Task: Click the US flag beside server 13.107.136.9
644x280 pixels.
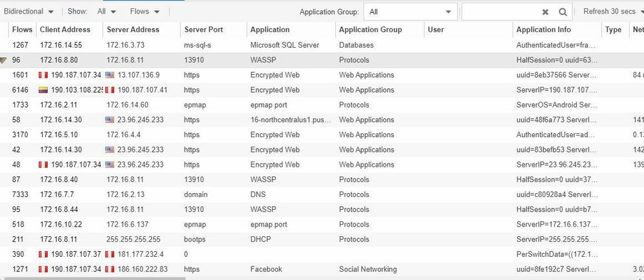Action: [110, 75]
